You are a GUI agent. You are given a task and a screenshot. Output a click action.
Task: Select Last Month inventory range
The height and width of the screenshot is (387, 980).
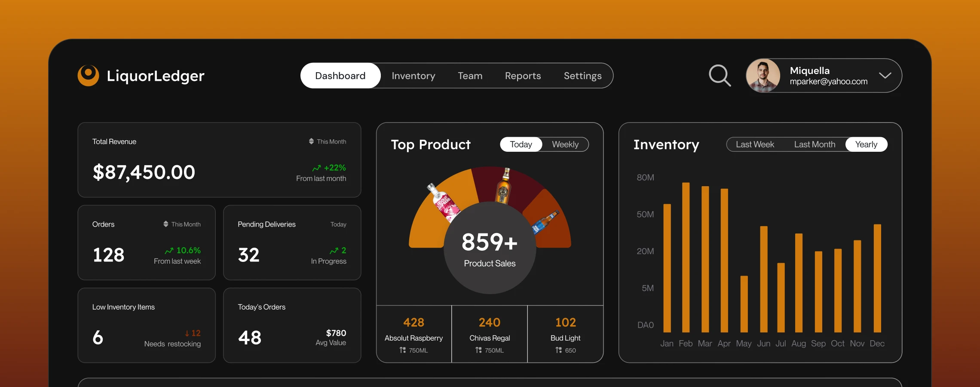click(x=815, y=144)
